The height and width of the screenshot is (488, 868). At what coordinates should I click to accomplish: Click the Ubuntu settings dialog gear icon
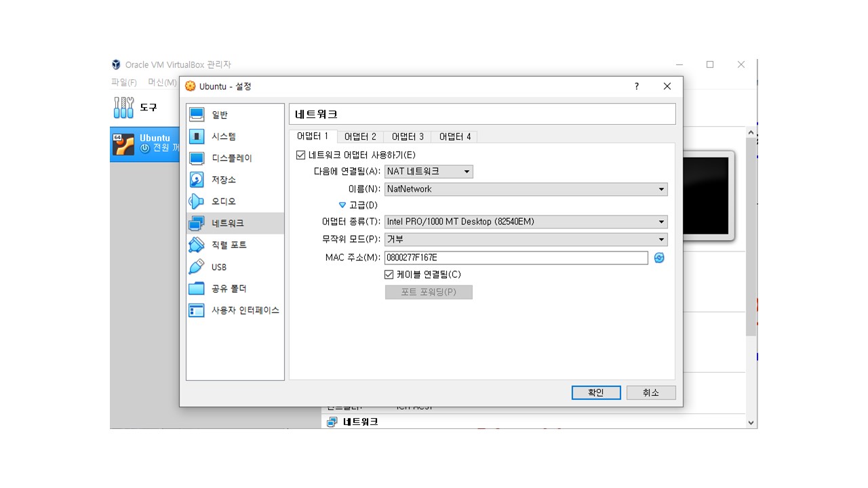point(191,86)
